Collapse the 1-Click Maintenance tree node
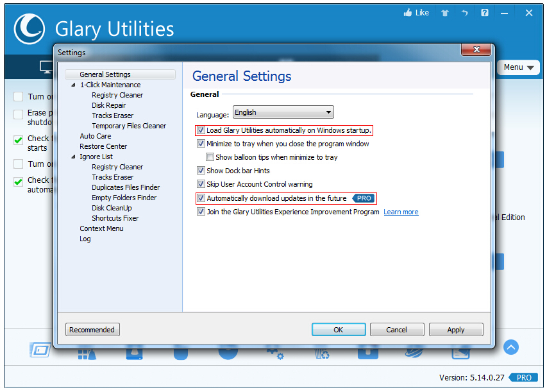This screenshot has height=392, width=547. 73,85
